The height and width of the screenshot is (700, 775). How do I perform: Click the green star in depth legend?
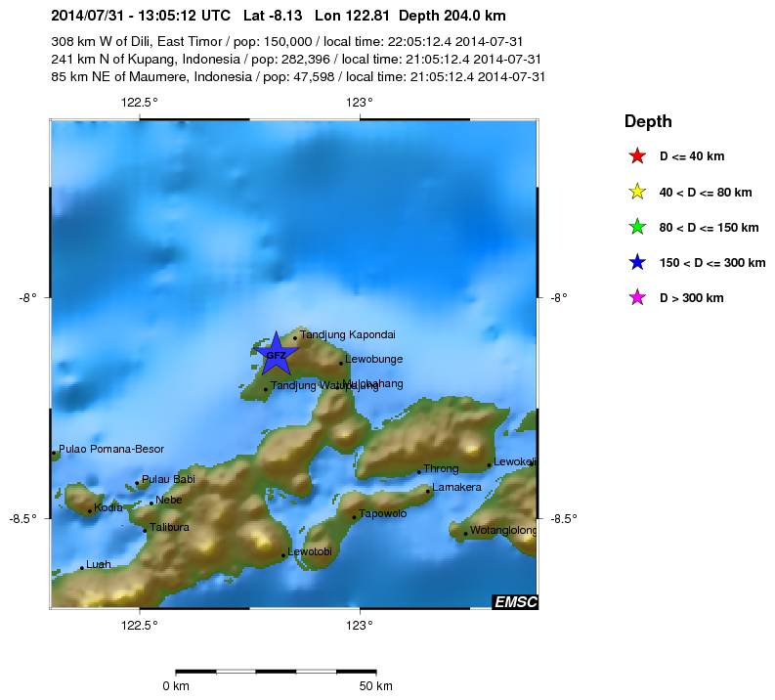click(637, 227)
